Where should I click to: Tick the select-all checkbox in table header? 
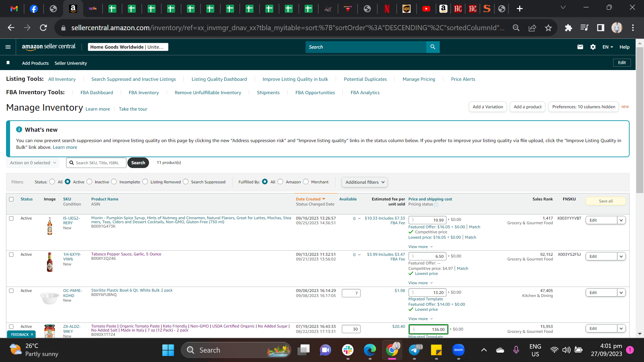(11, 199)
